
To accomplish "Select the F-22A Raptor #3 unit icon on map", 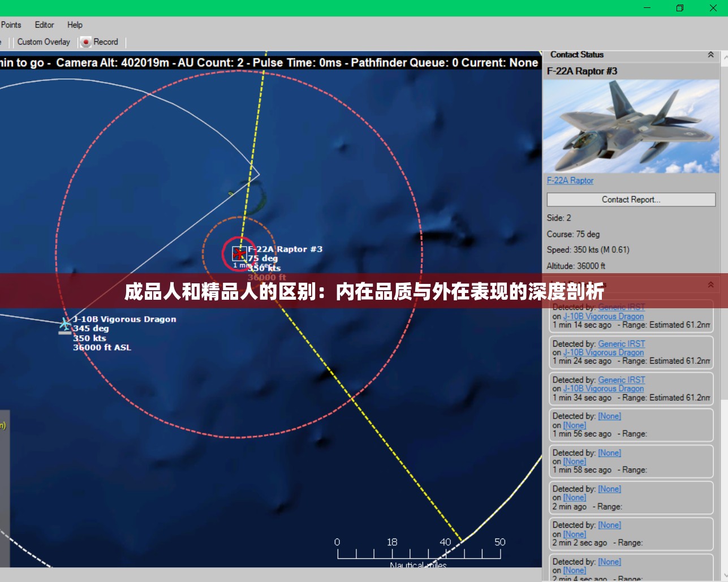I will click(239, 253).
